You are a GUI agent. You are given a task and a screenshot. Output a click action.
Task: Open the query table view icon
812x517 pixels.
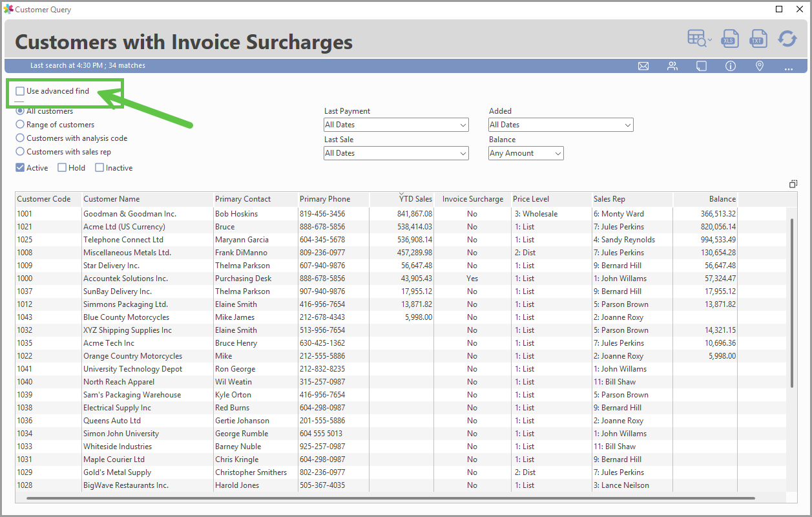[697, 39]
